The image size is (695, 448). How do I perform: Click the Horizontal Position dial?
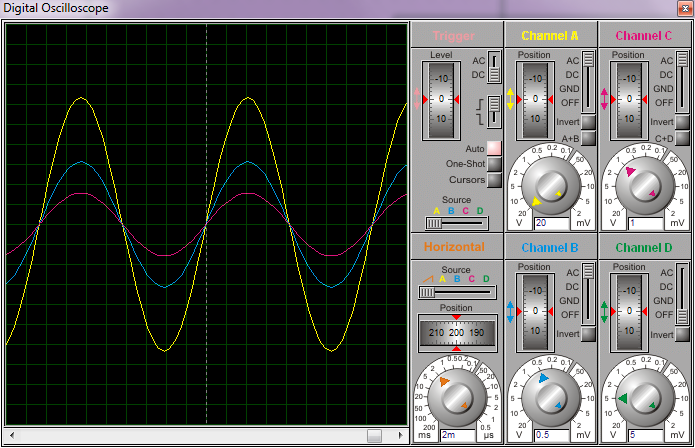tap(457, 333)
